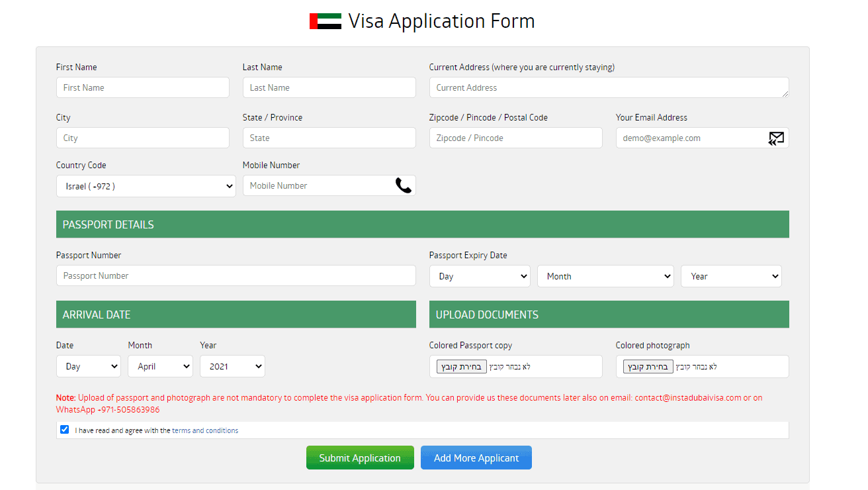The height and width of the screenshot is (490, 868).
Task: Click the Zipcode / Pincode input field
Action: click(x=516, y=138)
